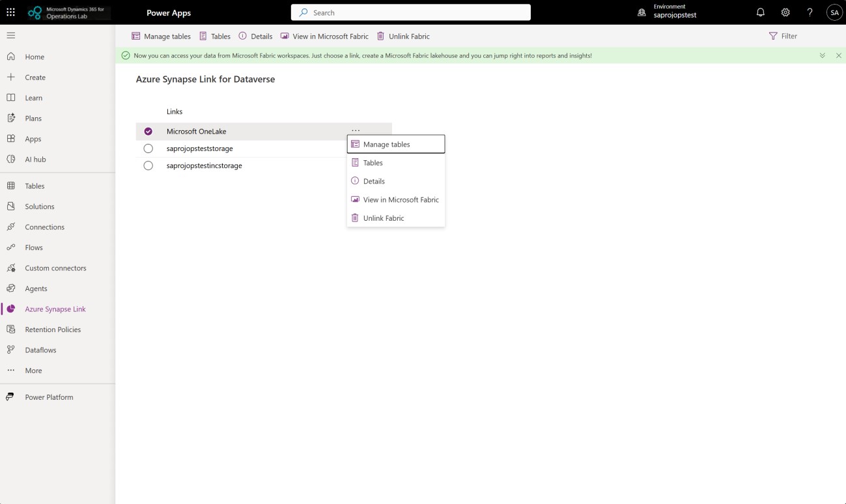Open the app launcher waffle icon
846x504 pixels.
coord(10,12)
